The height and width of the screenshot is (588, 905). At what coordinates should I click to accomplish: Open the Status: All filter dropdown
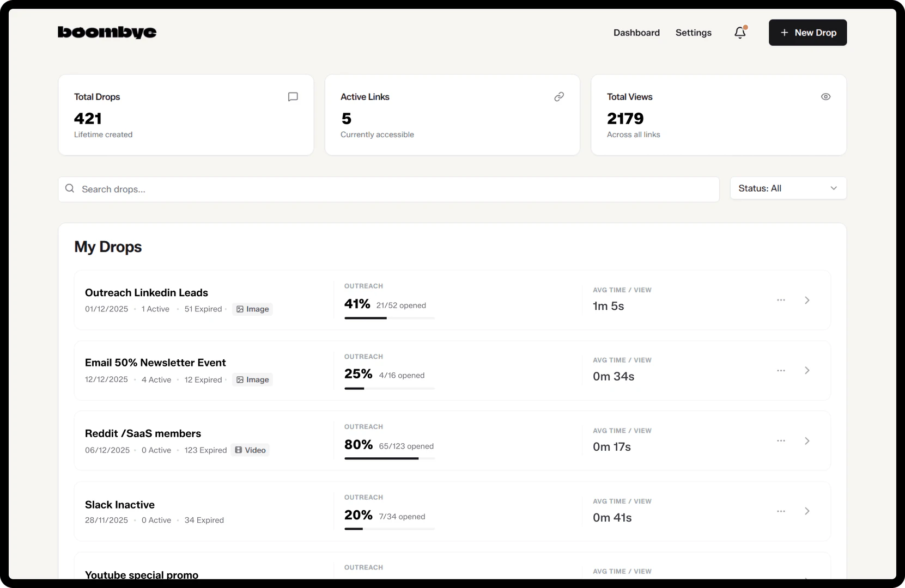click(x=787, y=188)
